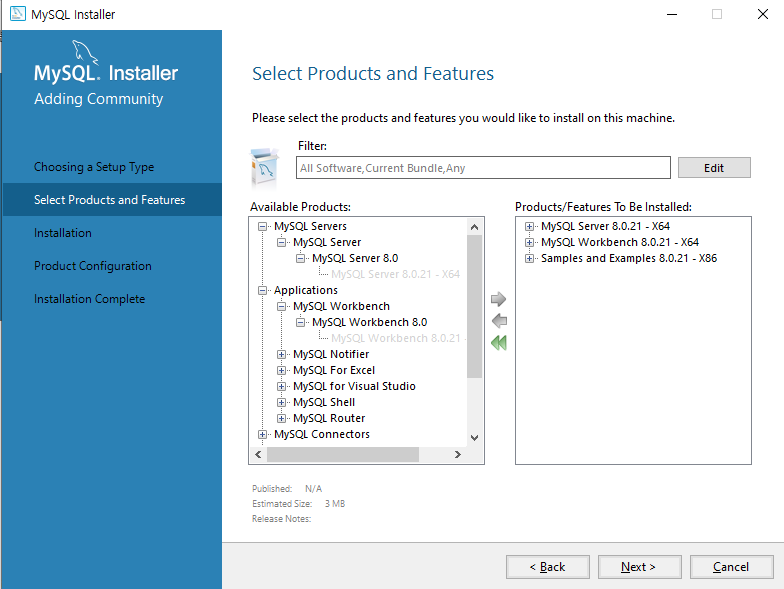Expand the MySQL For Excel node
This screenshot has height=589, width=784.
point(281,370)
